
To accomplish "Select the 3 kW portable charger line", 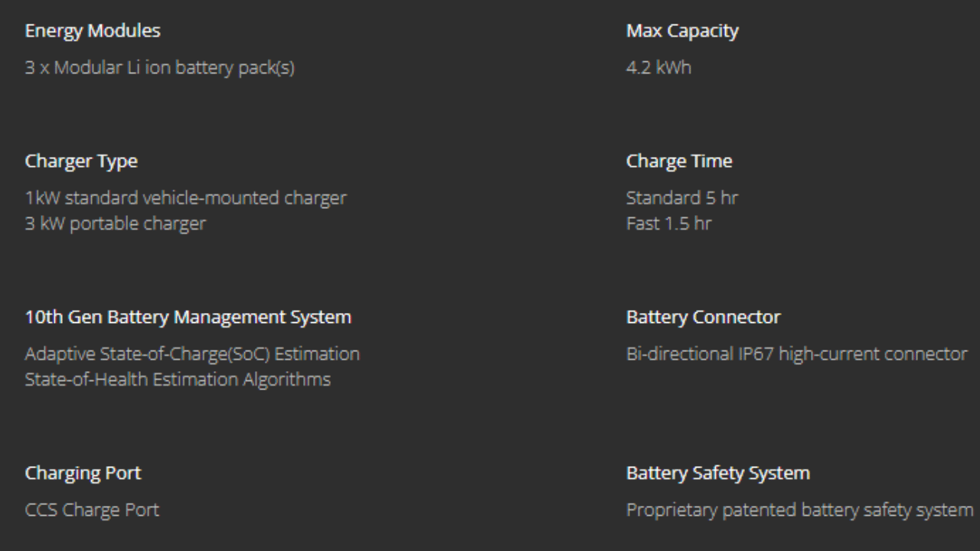I will 115,223.
